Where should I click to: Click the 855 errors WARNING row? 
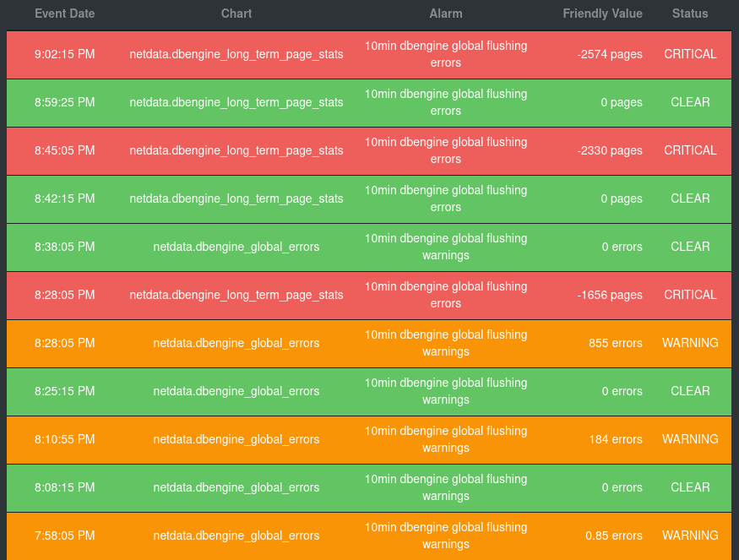(369, 343)
